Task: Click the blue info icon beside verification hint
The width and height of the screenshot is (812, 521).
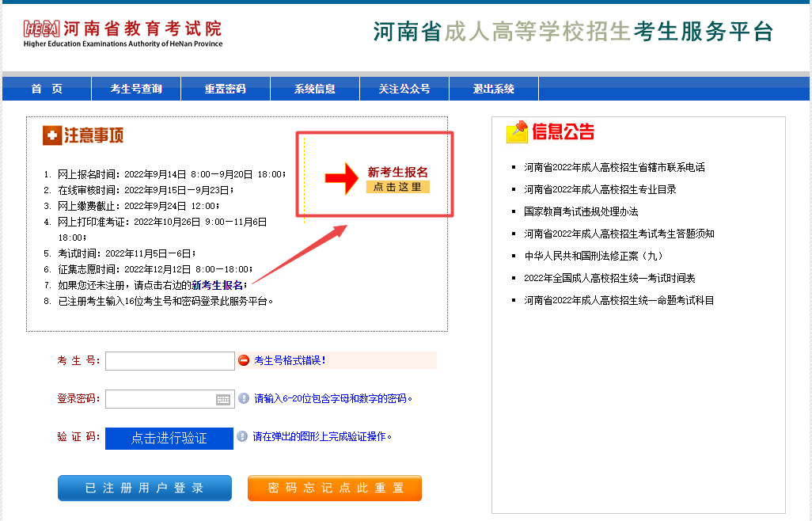Action: pyautogui.click(x=243, y=436)
